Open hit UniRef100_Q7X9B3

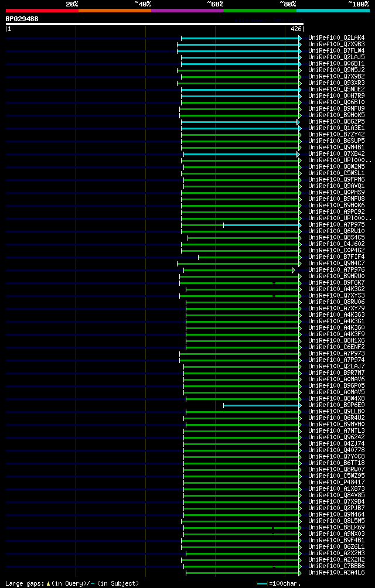pos(336,45)
